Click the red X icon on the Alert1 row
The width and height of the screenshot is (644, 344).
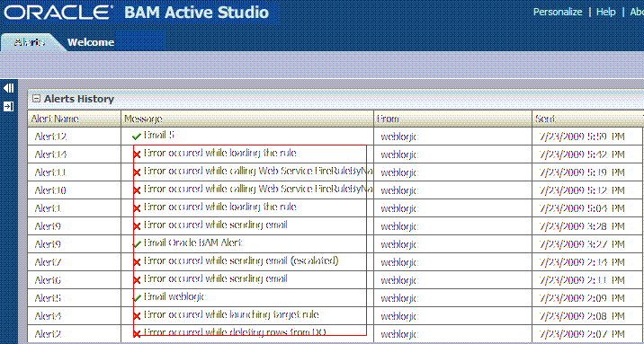click(x=138, y=208)
